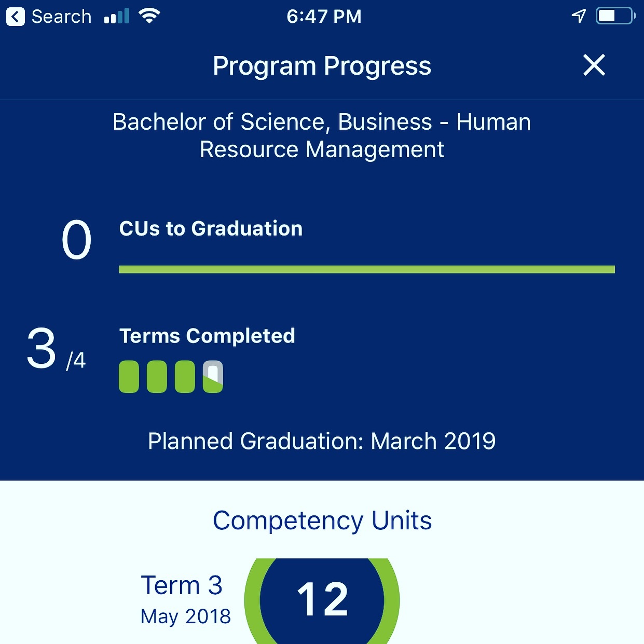
Task: Close the Program Progress screen
Action: pyautogui.click(x=594, y=65)
